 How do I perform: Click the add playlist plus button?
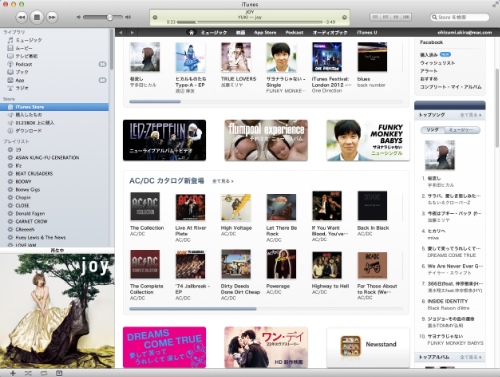[13, 373]
